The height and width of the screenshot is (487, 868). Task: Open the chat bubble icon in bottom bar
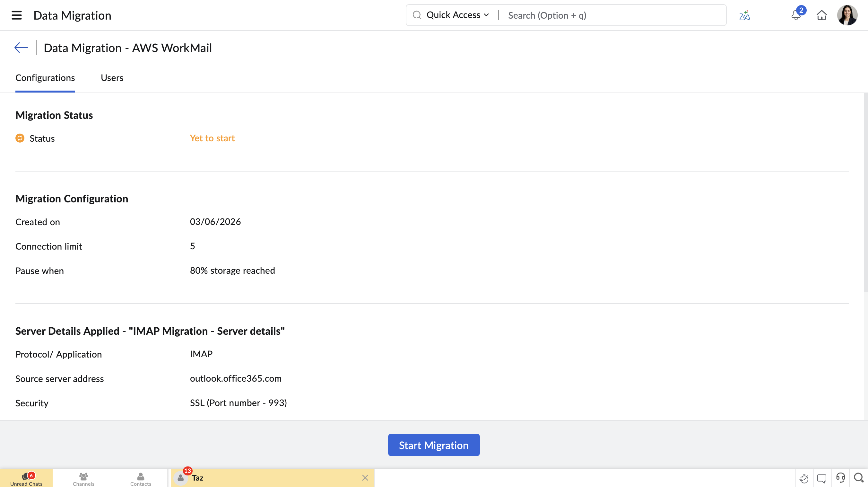point(822,478)
